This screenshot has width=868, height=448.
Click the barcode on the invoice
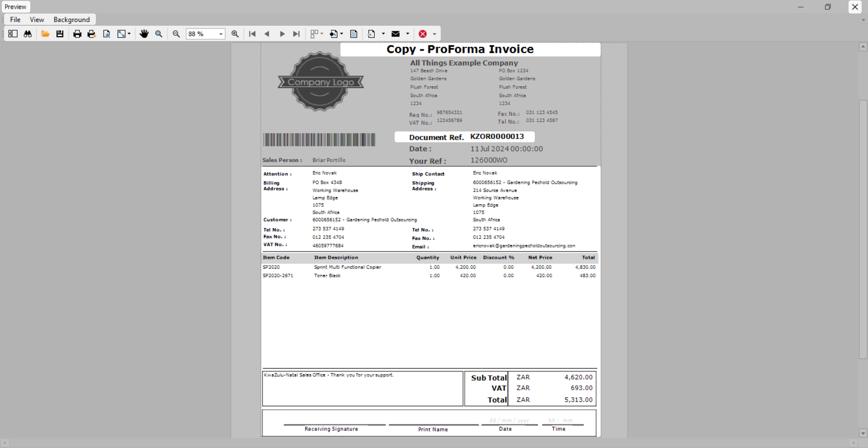click(x=319, y=140)
